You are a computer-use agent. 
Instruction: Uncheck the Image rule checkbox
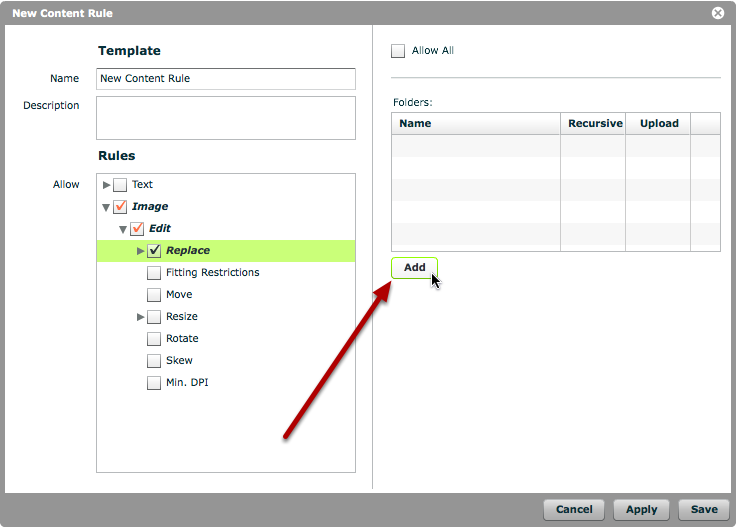tap(120, 207)
